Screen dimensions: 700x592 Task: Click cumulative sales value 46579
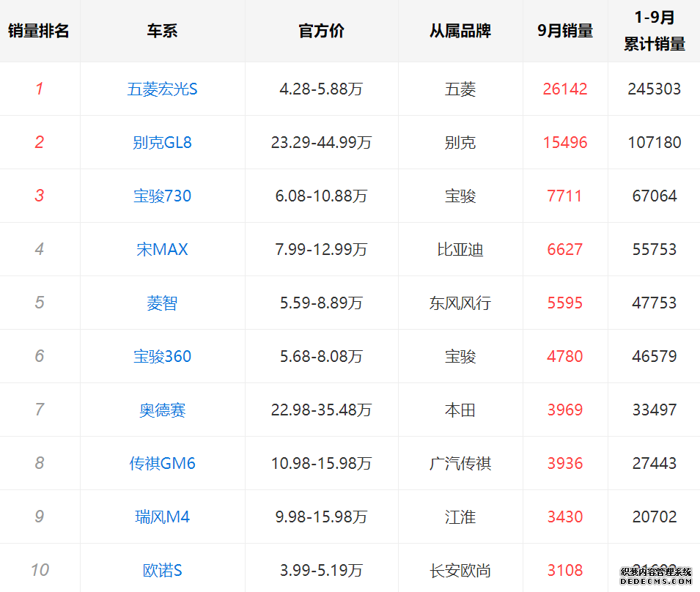click(655, 357)
